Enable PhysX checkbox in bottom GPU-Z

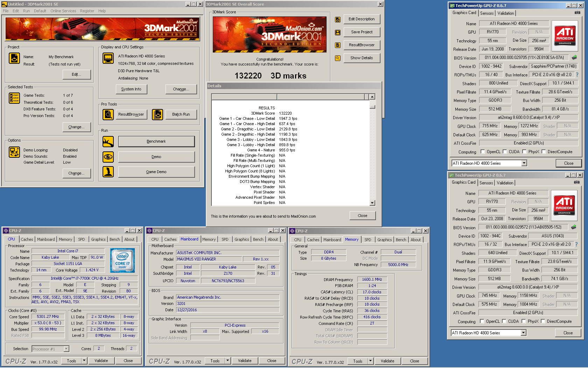524,321
